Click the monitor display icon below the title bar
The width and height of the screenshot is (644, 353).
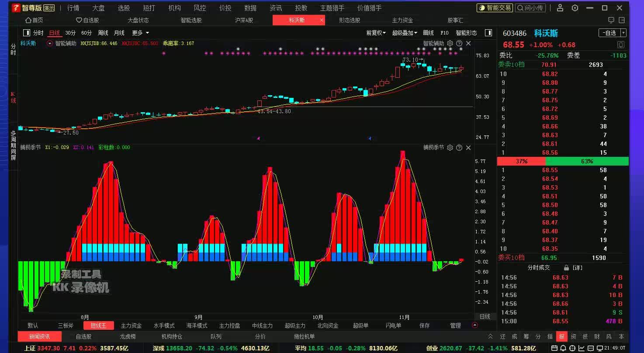[611, 20]
